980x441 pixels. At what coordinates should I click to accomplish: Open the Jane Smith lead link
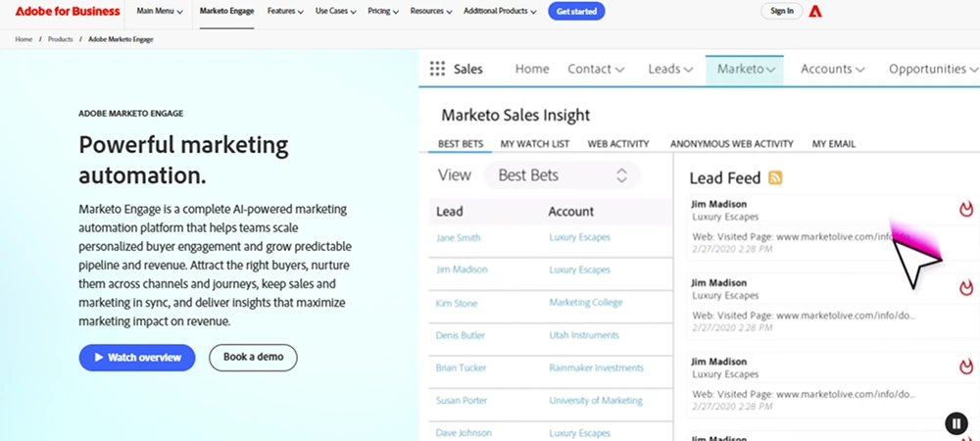(458, 237)
